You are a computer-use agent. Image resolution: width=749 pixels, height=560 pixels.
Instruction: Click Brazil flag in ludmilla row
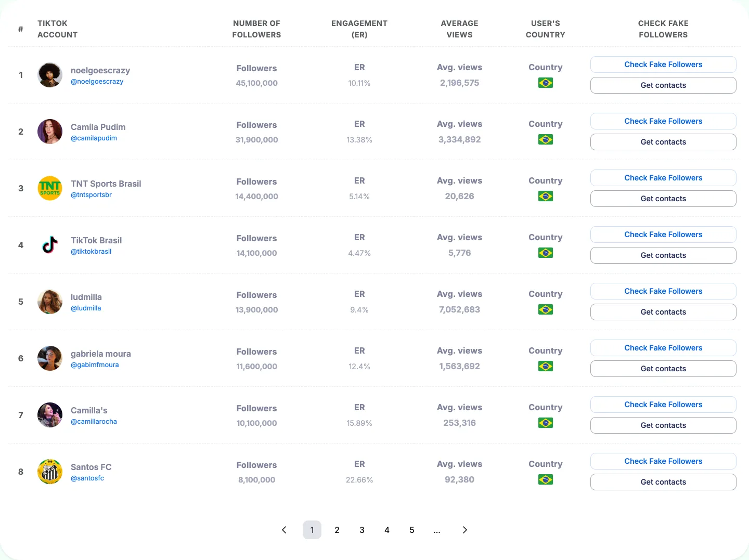click(546, 309)
